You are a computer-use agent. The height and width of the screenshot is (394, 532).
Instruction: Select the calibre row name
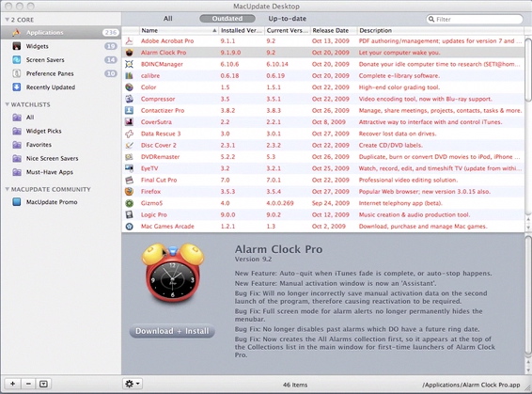coord(150,75)
